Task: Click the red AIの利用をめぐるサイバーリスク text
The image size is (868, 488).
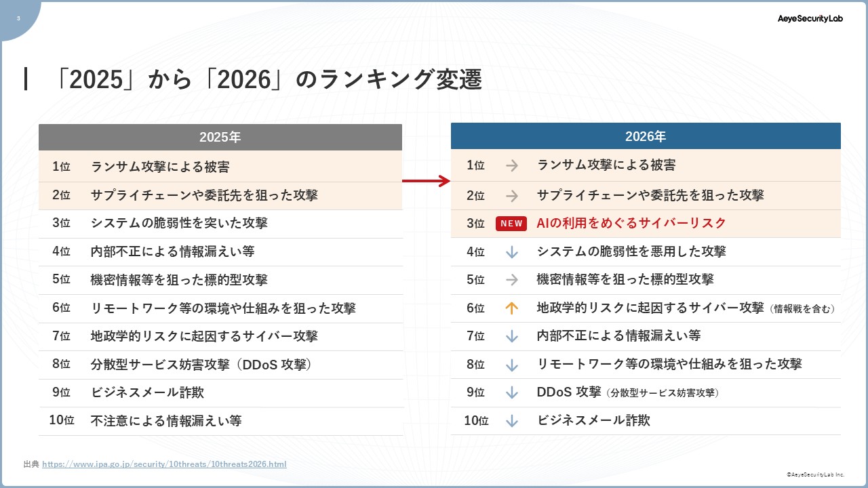Action: tap(631, 223)
